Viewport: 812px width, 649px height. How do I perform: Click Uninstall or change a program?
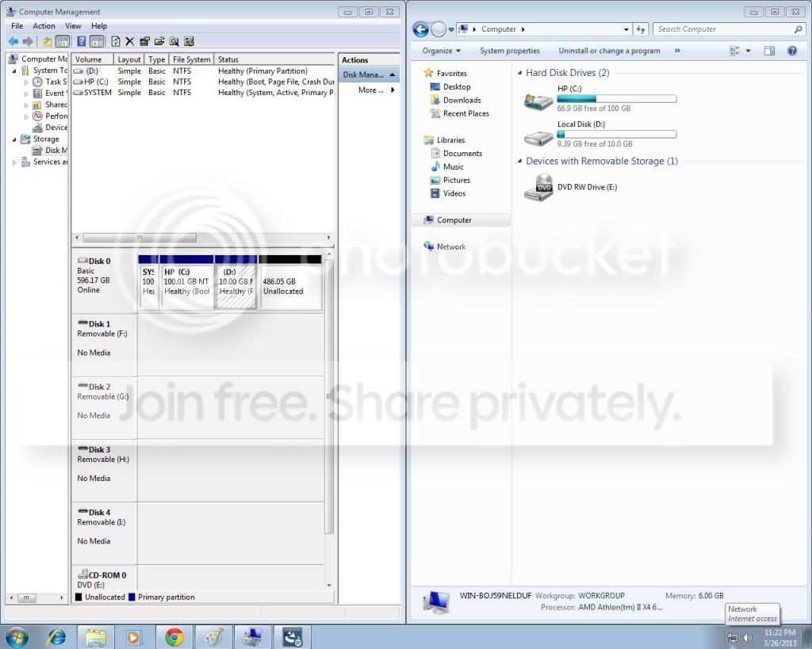tap(609, 51)
